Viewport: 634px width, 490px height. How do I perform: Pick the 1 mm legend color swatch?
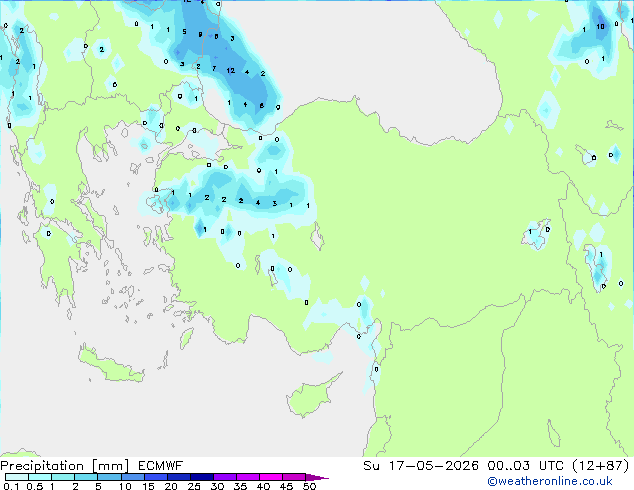click(x=63, y=477)
